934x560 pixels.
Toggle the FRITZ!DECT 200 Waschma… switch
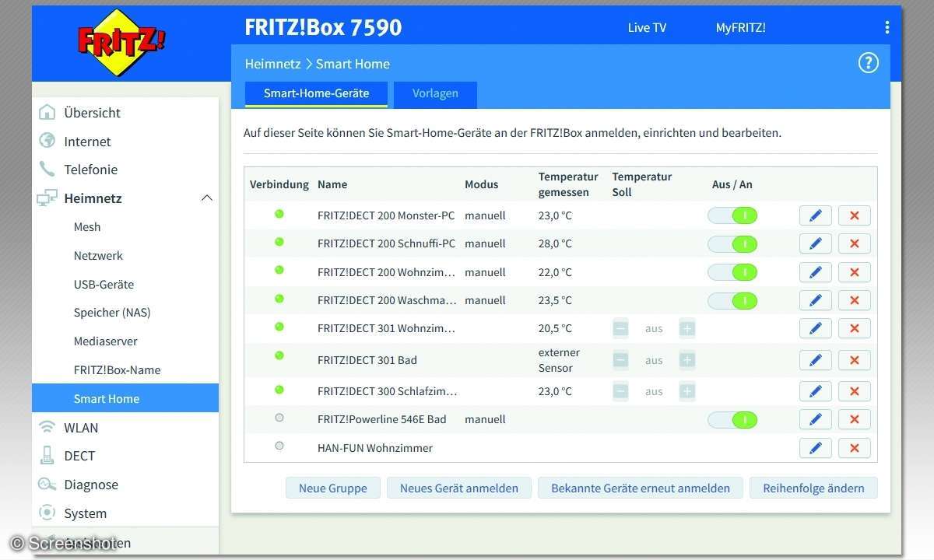[732, 300]
